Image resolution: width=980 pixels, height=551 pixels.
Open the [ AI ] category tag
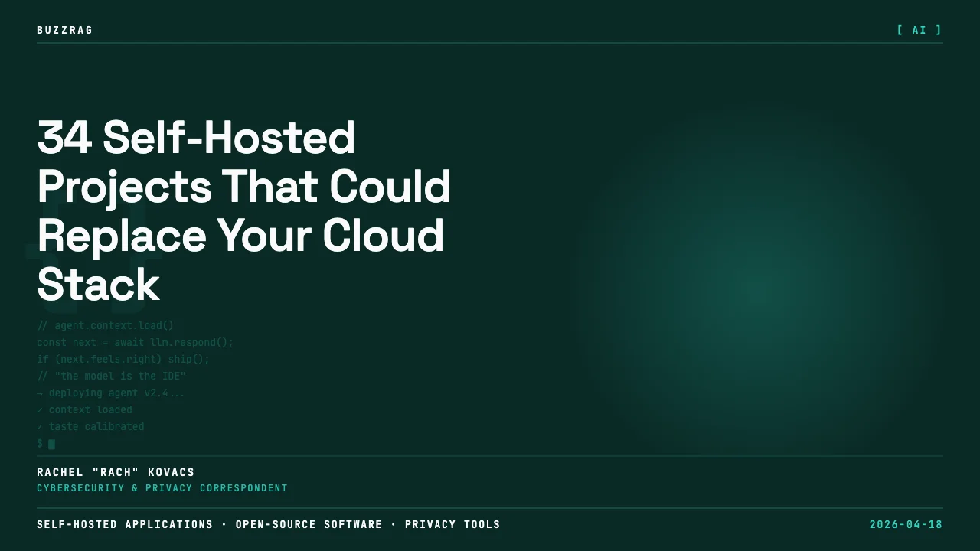(x=920, y=31)
